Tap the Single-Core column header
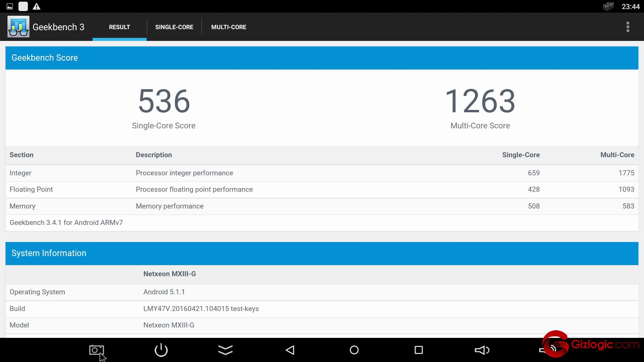 [521, 155]
